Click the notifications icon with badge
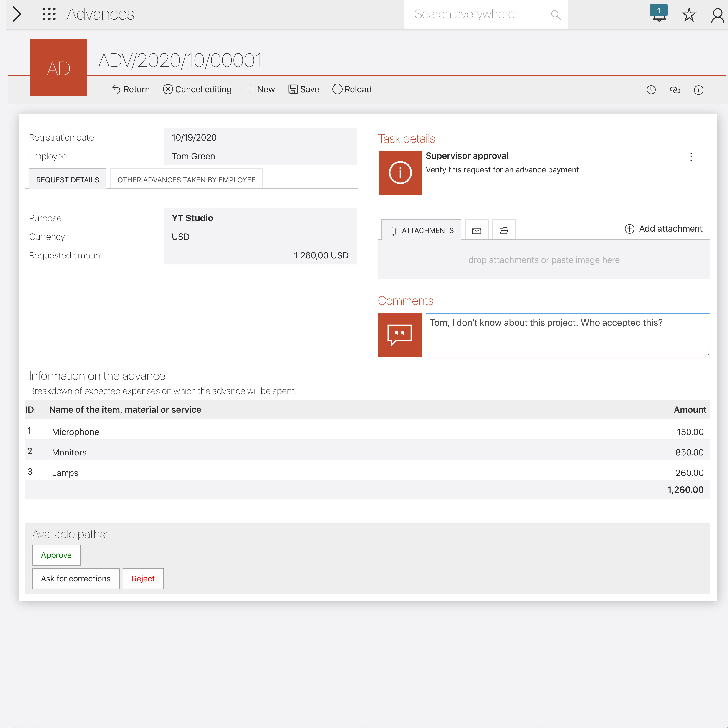This screenshot has width=728, height=728. tap(658, 14)
